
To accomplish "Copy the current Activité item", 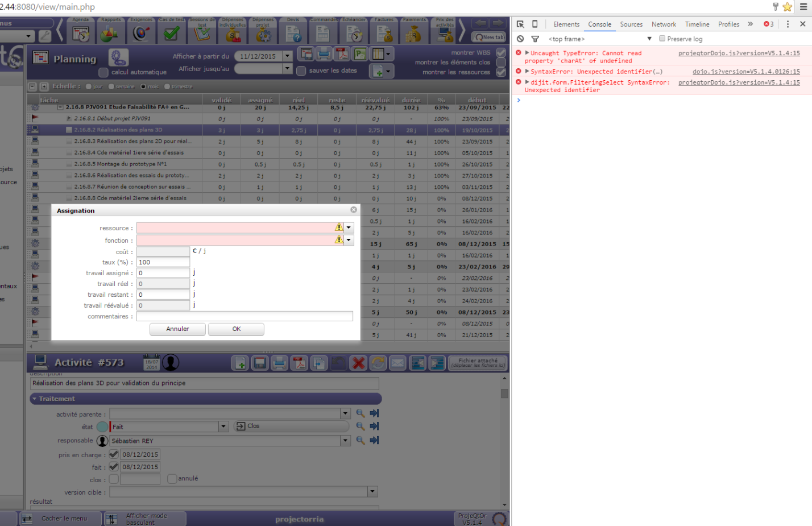I will pyautogui.click(x=319, y=363).
